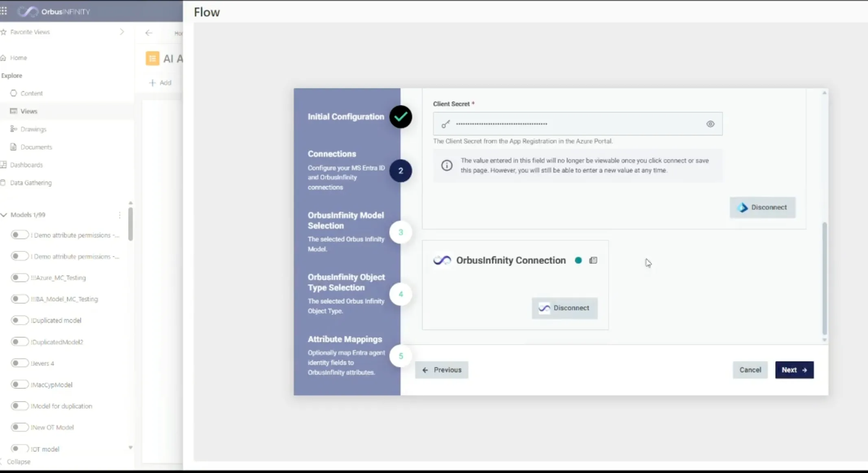Collapse the Models 1/99 section chevron

4,215
